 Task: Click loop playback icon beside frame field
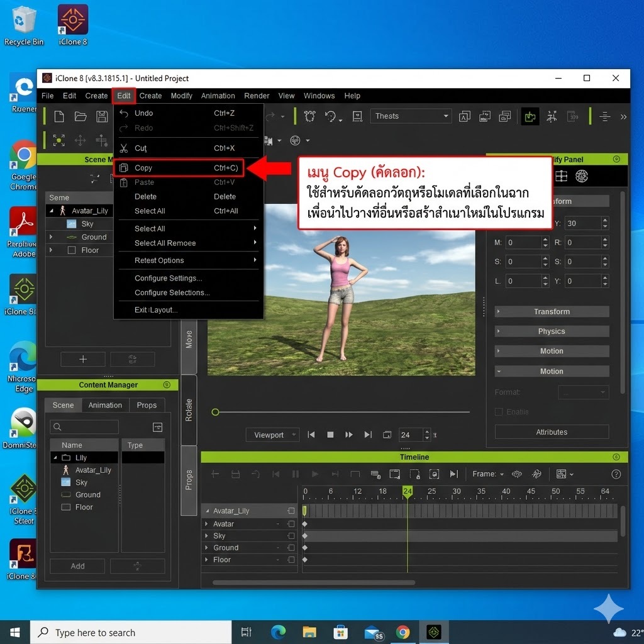coord(387,435)
